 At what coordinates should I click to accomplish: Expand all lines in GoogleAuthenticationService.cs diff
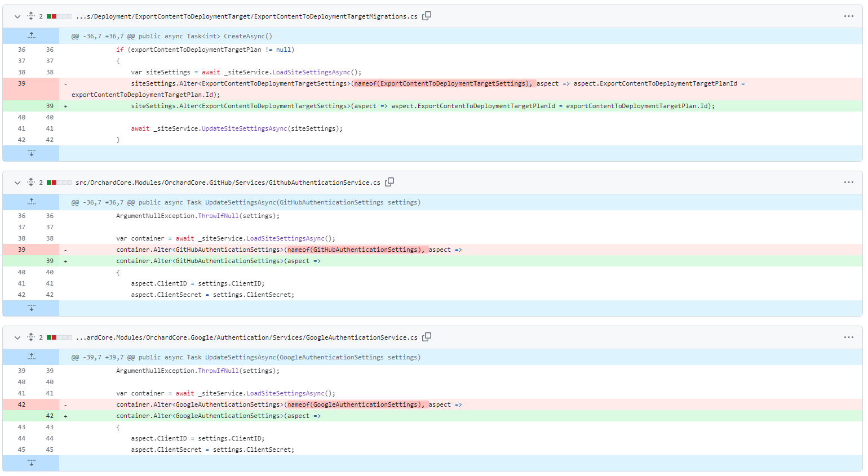coord(31,337)
